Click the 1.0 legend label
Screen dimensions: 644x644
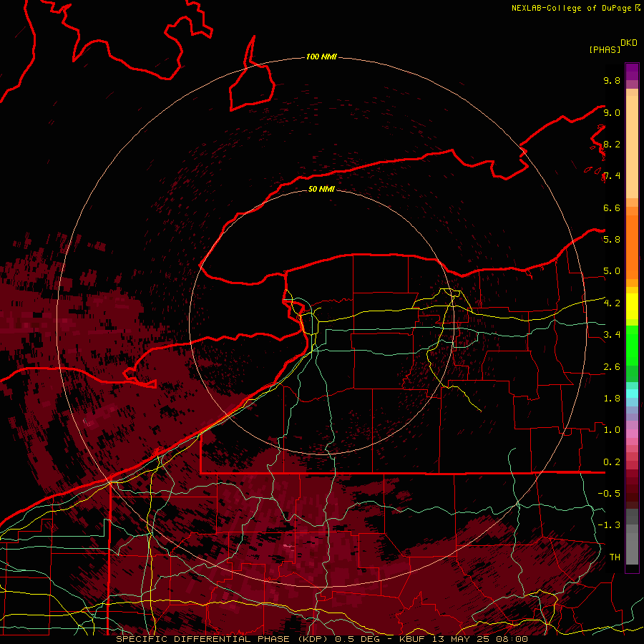(612, 430)
